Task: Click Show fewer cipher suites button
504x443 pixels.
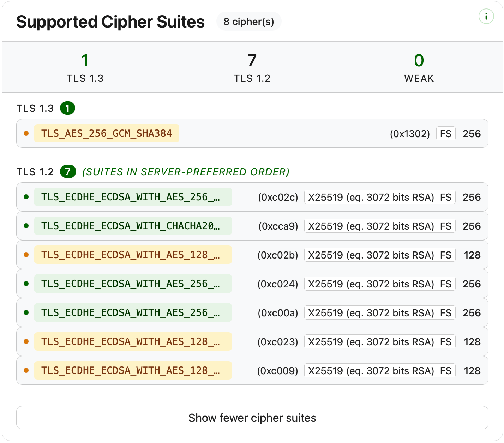Action: pos(252,418)
